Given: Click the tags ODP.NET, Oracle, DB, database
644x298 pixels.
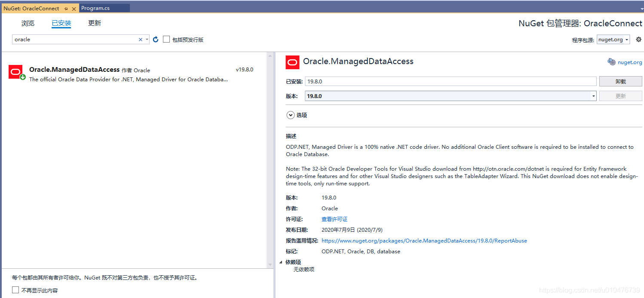Looking at the screenshot, I should (x=361, y=252).
